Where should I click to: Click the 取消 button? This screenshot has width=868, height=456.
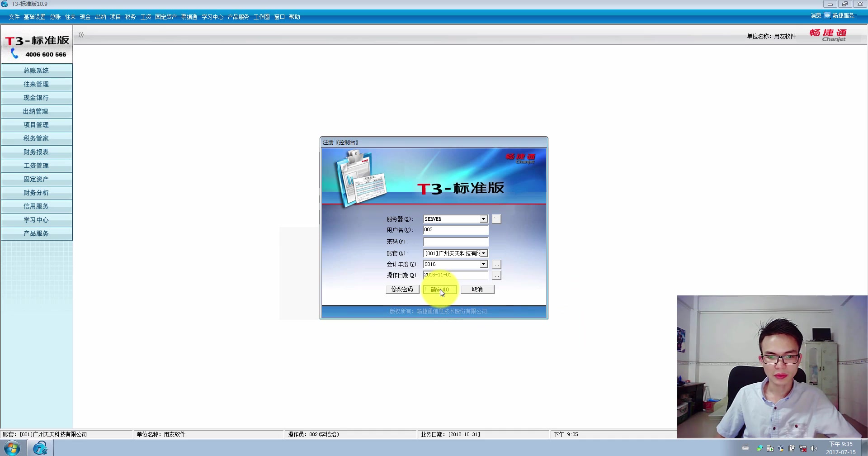[x=477, y=290]
